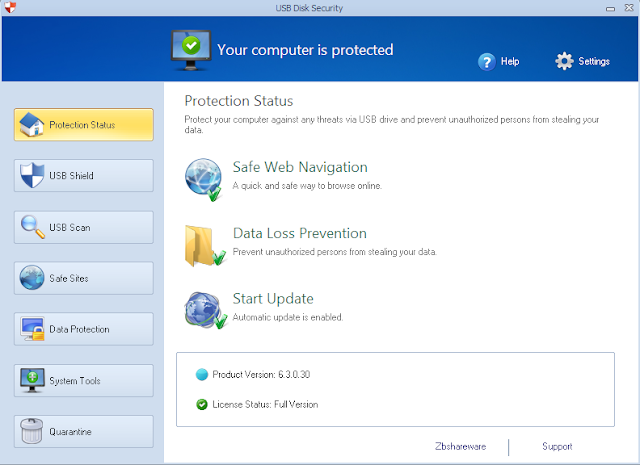Go to the USB Scan section
The image size is (640, 465).
[84, 227]
